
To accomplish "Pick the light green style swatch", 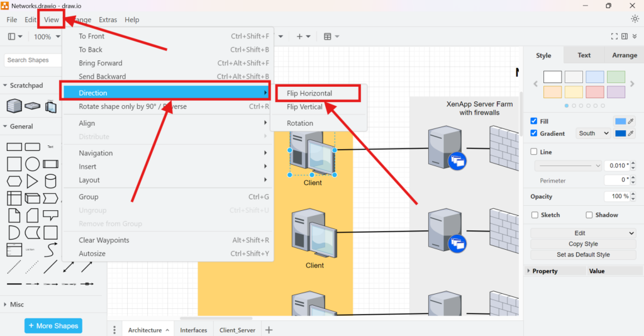I will pyautogui.click(x=616, y=77).
